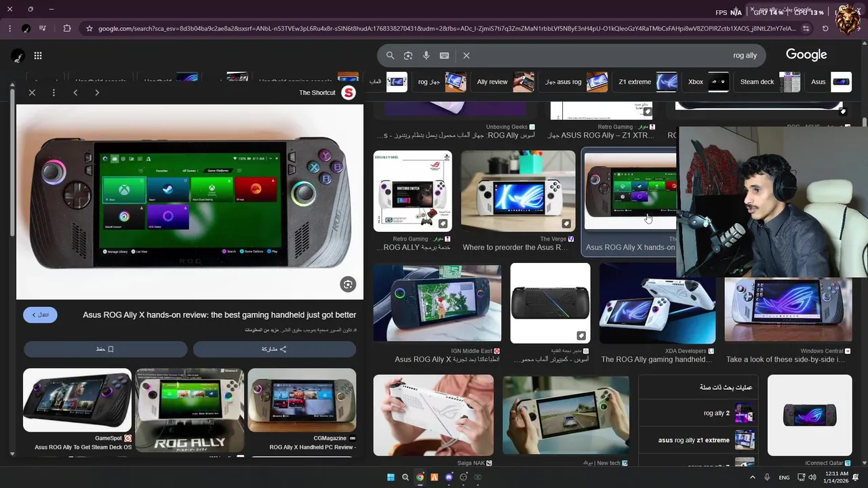Open Google Lens search by image
This screenshot has width=868, height=488.
click(408, 56)
